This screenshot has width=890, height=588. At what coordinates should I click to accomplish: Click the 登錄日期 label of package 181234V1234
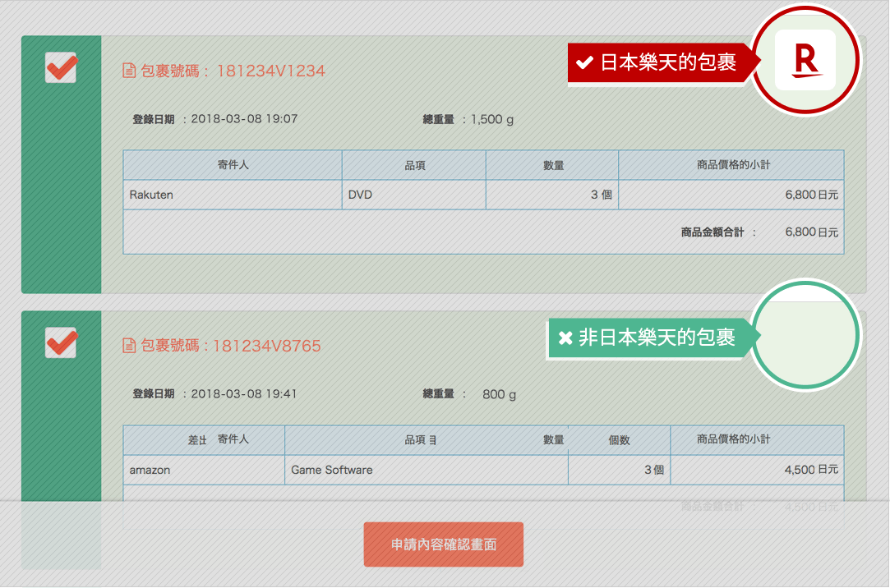(153, 119)
